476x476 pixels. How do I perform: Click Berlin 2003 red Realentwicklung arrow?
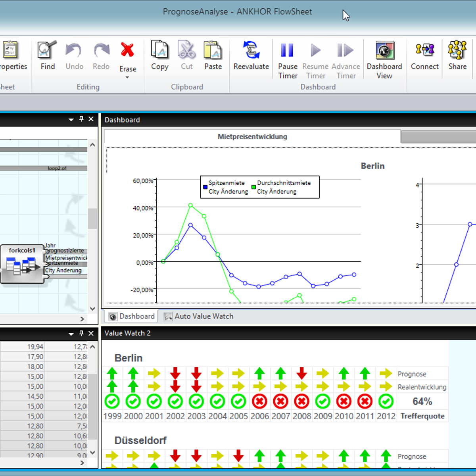[196, 386]
